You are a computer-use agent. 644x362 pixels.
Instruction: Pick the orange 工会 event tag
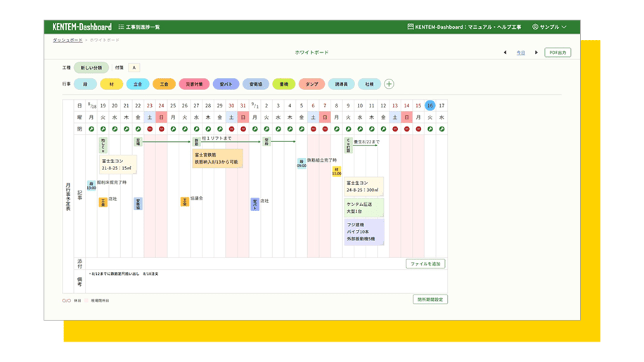tap(164, 84)
